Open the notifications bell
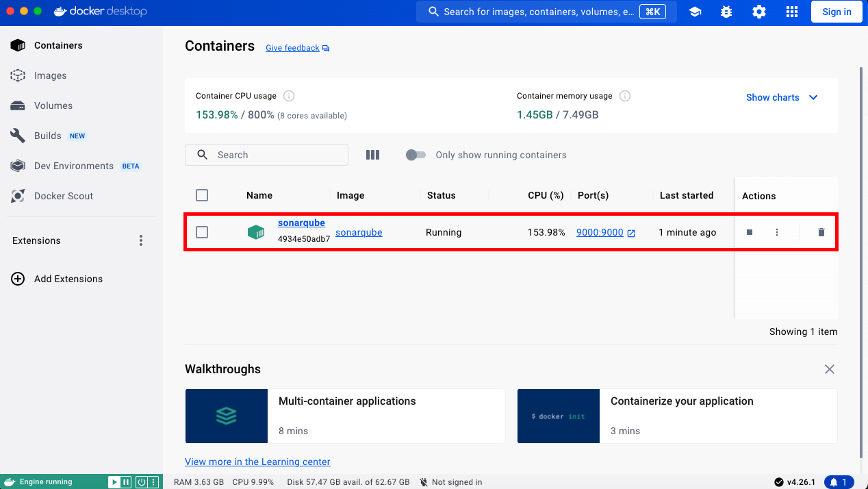The width and height of the screenshot is (868, 489). tap(839, 482)
